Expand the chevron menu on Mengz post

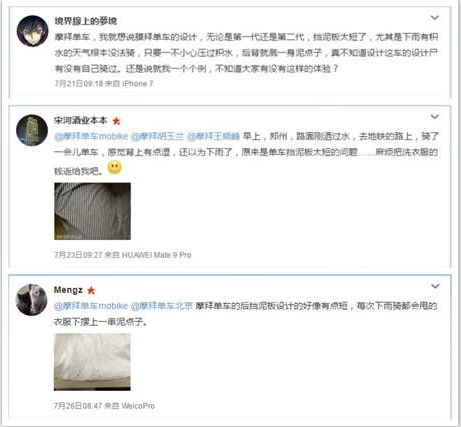point(435,286)
